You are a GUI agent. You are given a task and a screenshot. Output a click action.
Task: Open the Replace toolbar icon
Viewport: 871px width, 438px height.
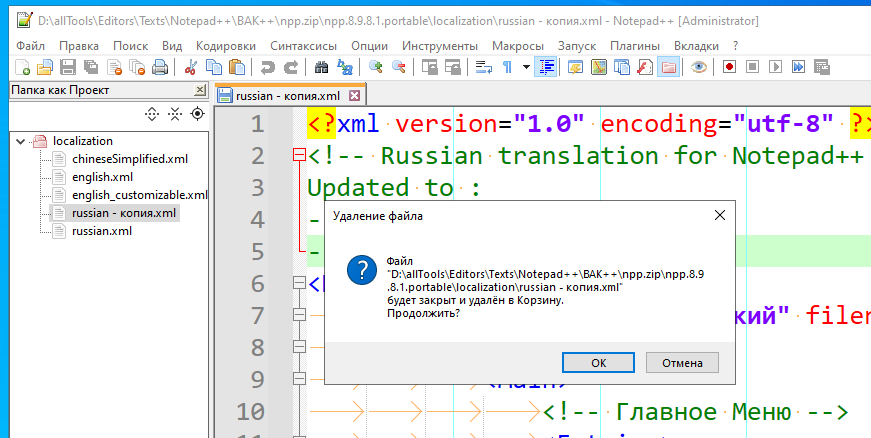pyautogui.click(x=344, y=68)
